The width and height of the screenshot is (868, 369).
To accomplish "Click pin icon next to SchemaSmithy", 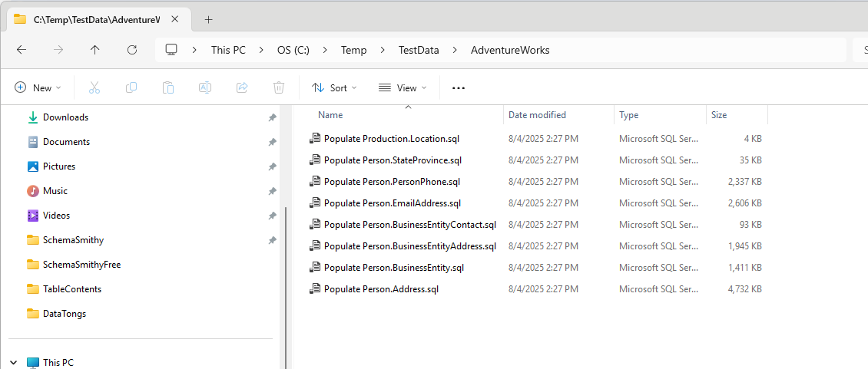I will (272, 240).
